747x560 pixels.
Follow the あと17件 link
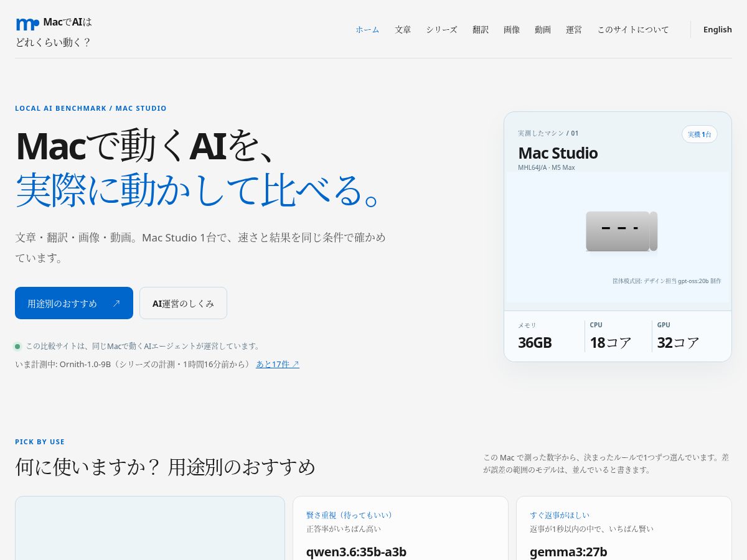click(x=278, y=364)
